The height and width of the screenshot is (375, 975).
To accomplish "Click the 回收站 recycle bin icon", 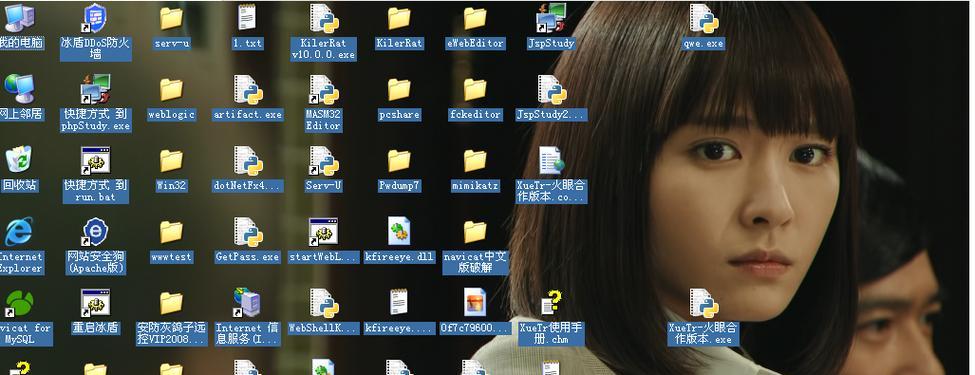I will [19, 161].
